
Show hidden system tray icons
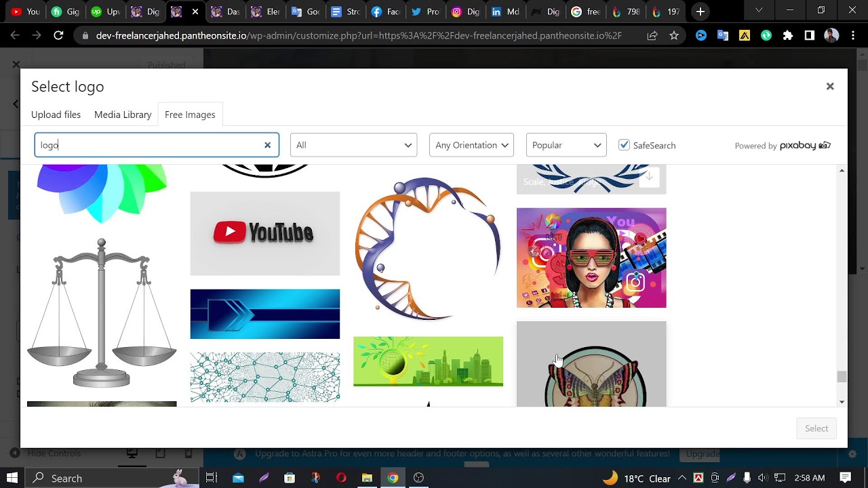682,478
